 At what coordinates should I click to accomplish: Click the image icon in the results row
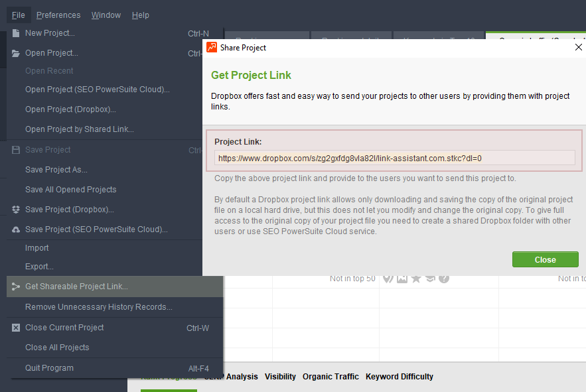pos(402,279)
